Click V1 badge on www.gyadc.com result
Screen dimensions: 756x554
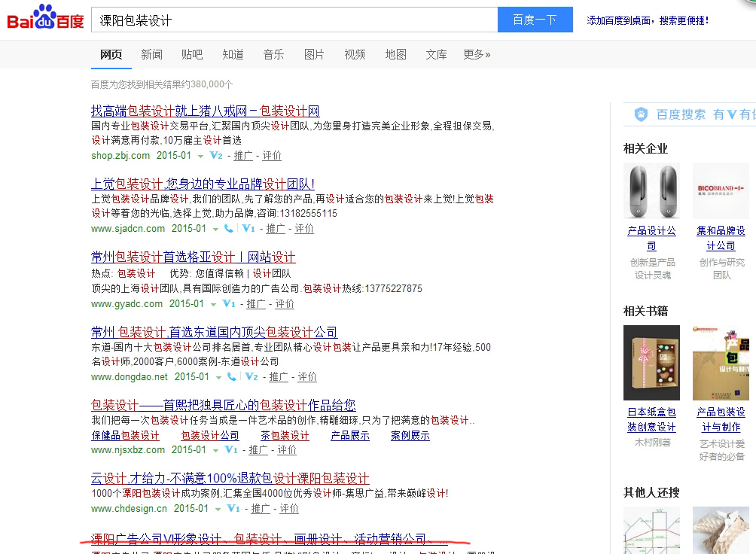(x=229, y=304)
